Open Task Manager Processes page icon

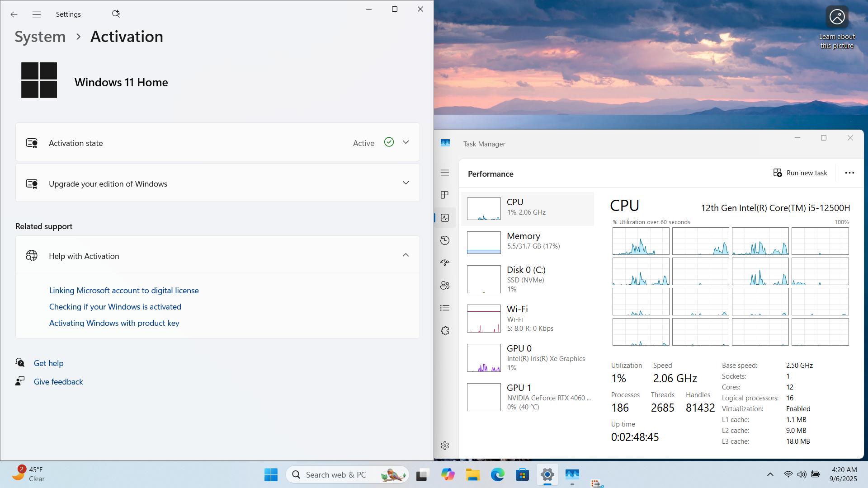(x=445, y=195)
